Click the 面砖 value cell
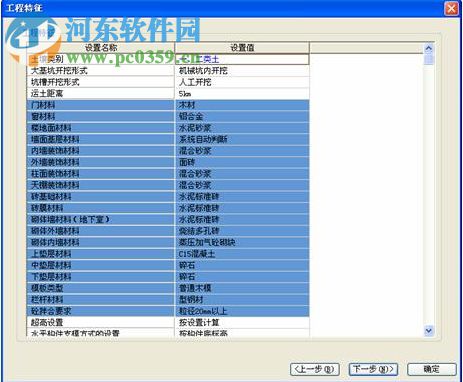 [242, 162]
